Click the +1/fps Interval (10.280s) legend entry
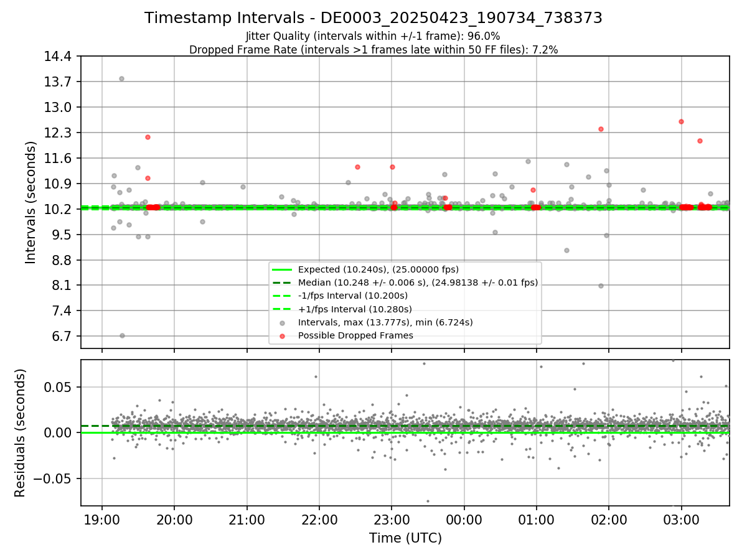The image size is (747, 560). point(355,309)
